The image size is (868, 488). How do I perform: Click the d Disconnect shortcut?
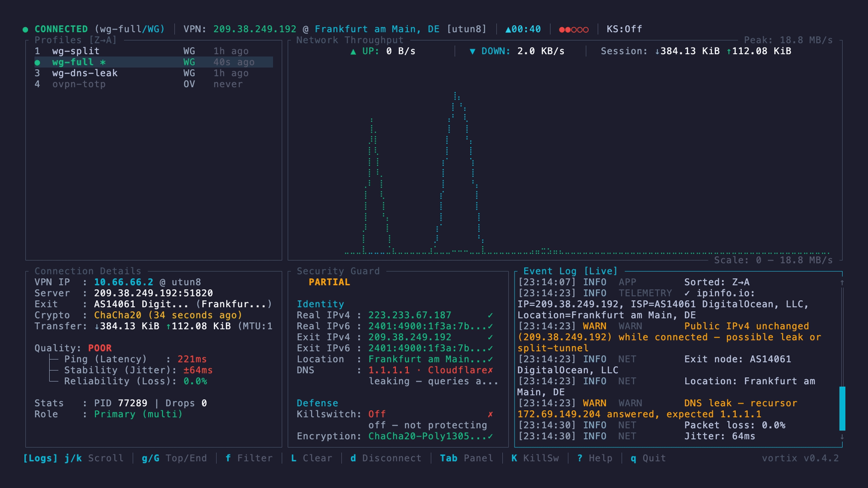click(x=386, y=458)
